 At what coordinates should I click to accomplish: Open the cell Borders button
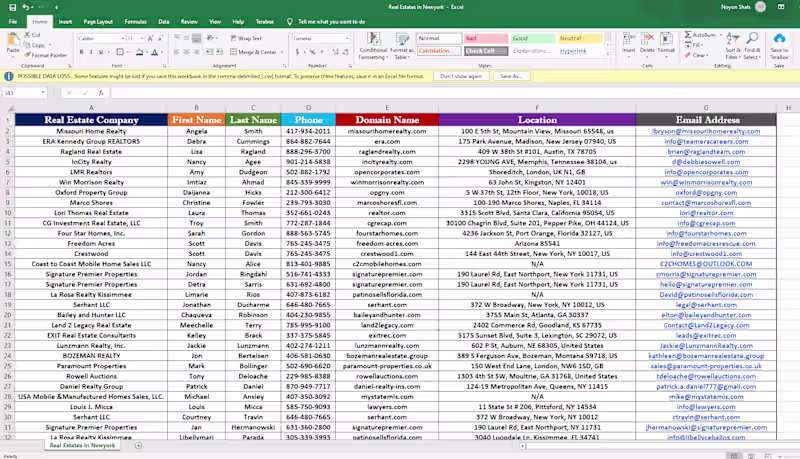[x=120, y=52]
